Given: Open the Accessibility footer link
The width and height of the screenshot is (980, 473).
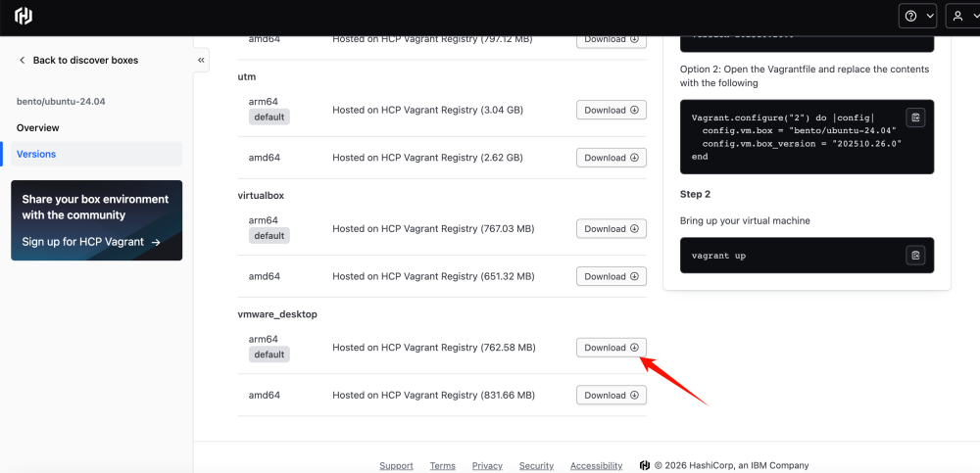Looking at the screenshot, I should click(x=596, y=465).
